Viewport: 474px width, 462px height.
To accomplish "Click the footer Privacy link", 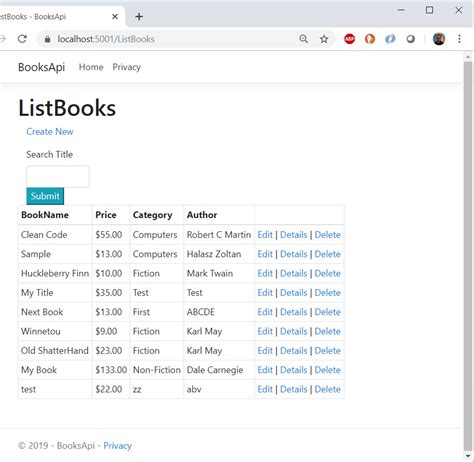I will click(x=117, y=446).
